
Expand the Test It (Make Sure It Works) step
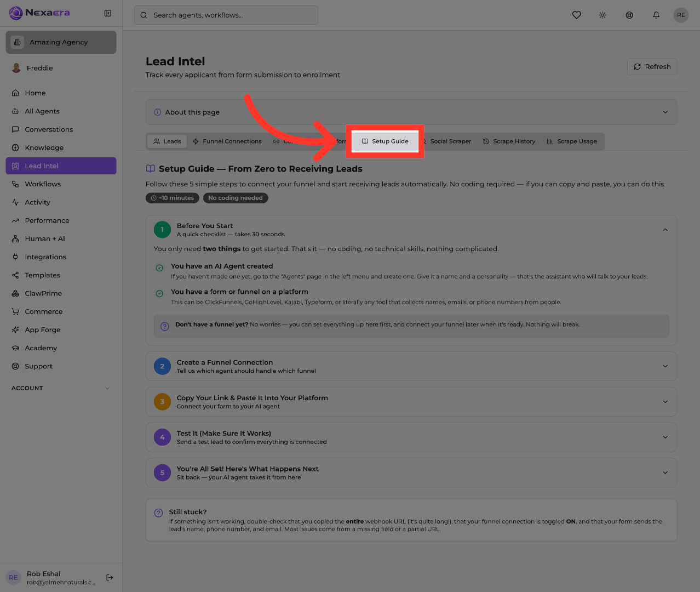(411, 437)
